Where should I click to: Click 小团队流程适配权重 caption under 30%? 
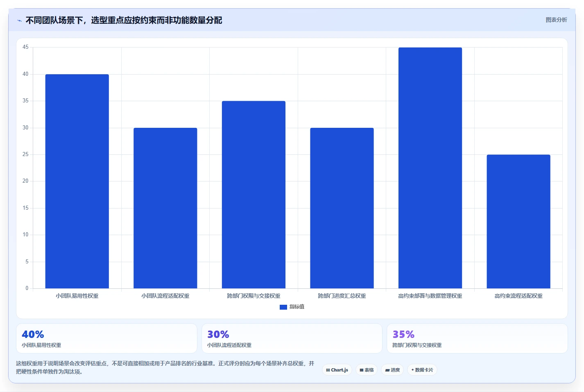229,345
